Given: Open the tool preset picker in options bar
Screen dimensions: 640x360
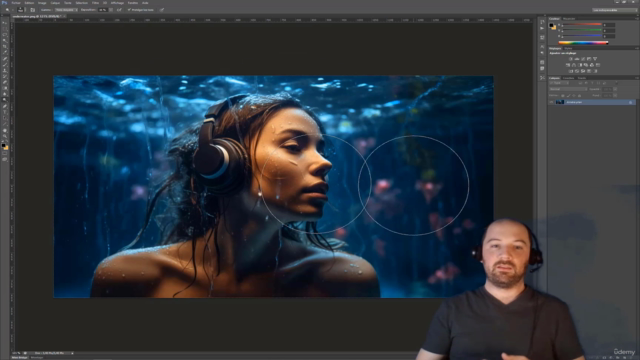Looking at the screenshot, I should click(10, 10).
